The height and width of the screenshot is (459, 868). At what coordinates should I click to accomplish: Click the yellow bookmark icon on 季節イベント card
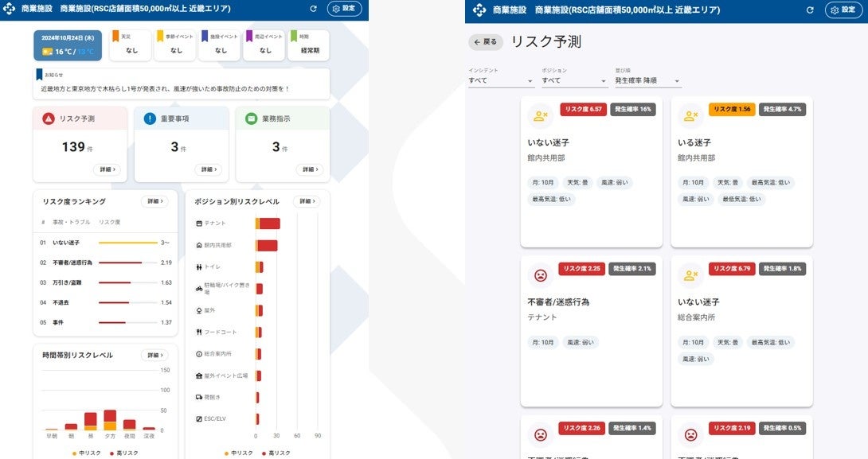[x=160, y=37]
